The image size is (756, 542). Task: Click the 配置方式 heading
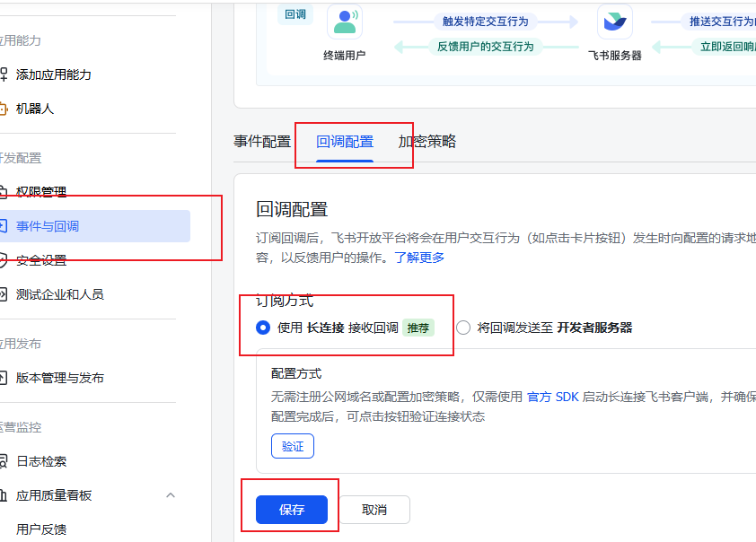point(296,374)
